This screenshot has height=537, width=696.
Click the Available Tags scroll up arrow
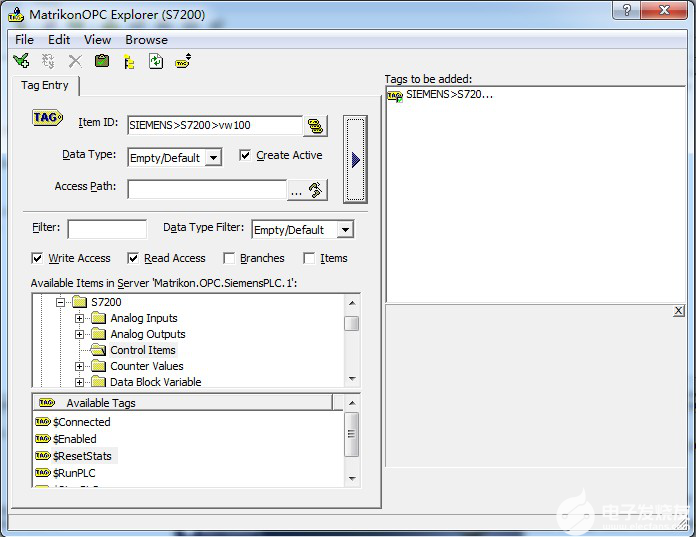[x=352, y=403]
